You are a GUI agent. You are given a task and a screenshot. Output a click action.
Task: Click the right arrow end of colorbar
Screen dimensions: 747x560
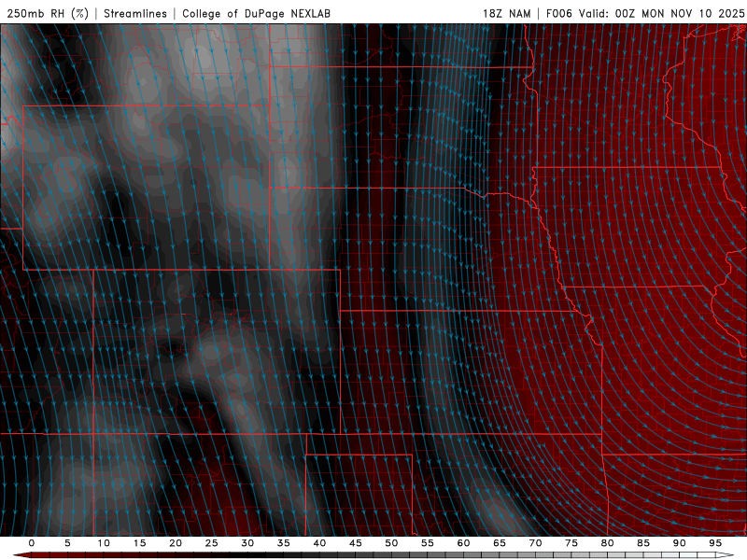point(725,555)
